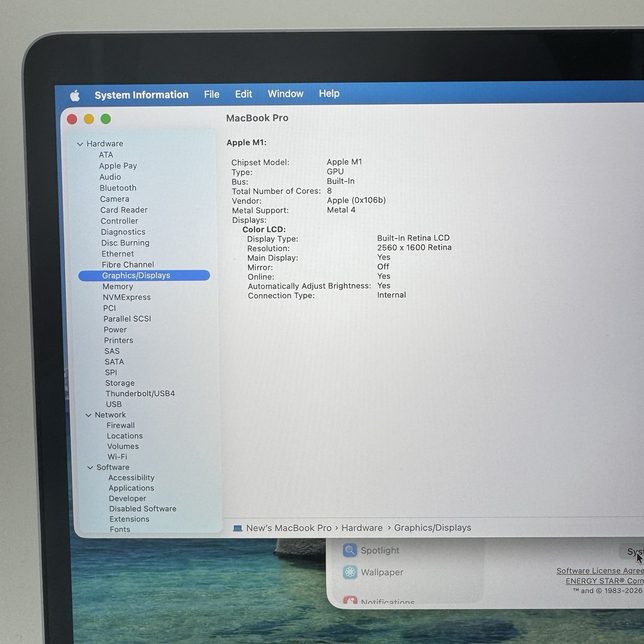
Task: Select Disc Burning in the sidebar
Action: (125, 243)
